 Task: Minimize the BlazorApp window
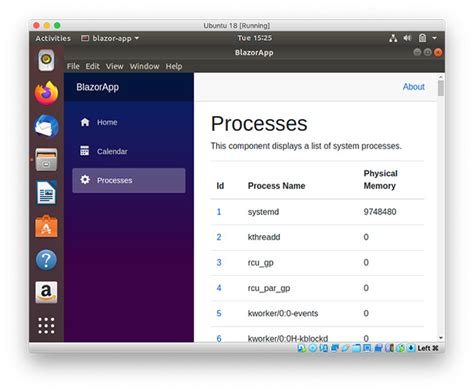(417, 52)
